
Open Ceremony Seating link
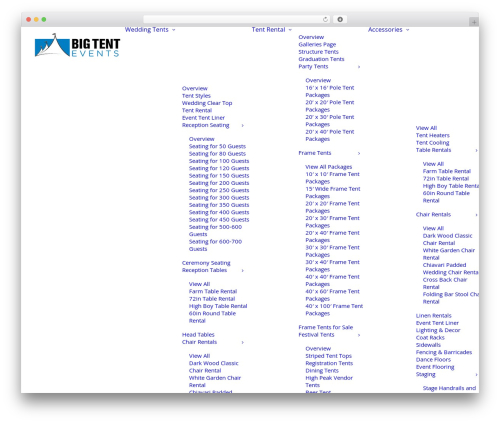pyautogui.click(x=206, y=263)
